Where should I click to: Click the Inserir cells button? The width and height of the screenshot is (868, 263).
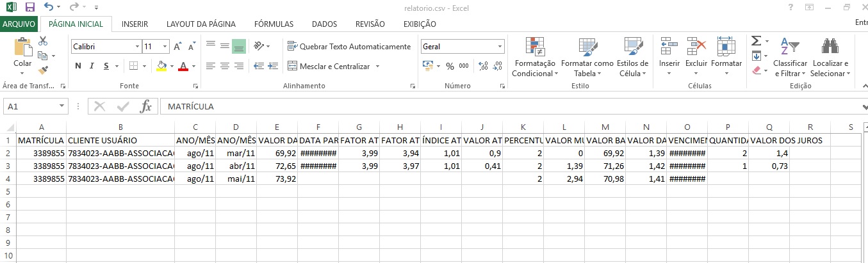pyautogui.click(x=669, y=57)
